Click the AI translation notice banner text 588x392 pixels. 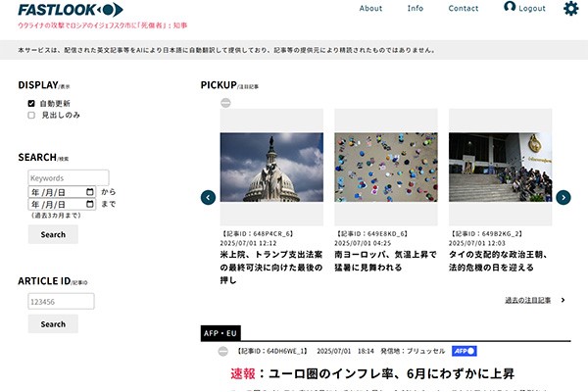[x=226, y=50]
